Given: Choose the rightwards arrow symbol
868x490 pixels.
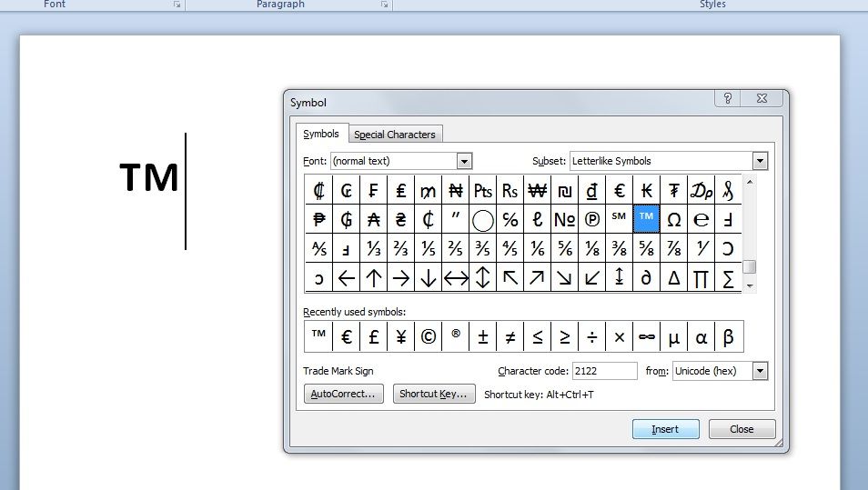Looking at the screenshot, I should pos(401,277).
